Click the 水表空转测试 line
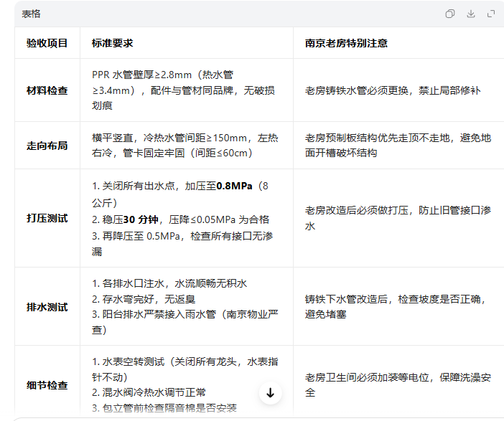504x421 pixels. 185,369
